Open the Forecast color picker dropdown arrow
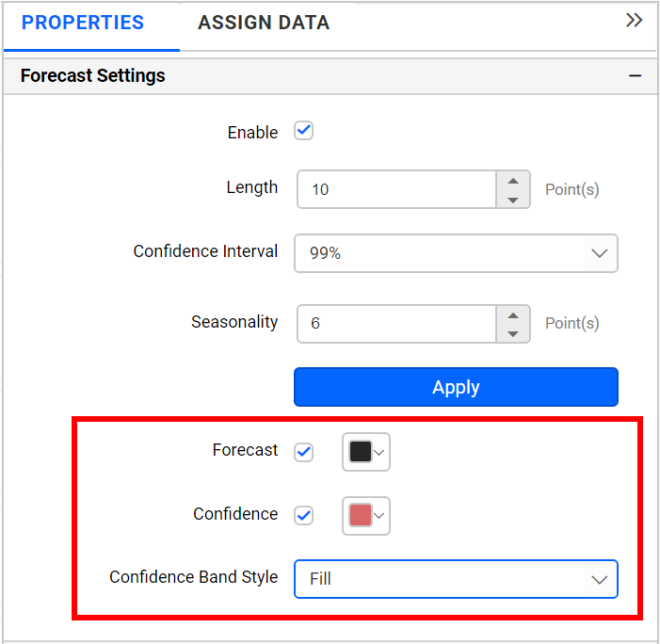The height and width of the screenshot is (644, 660). pyautogui.click(x=379, y=452)
